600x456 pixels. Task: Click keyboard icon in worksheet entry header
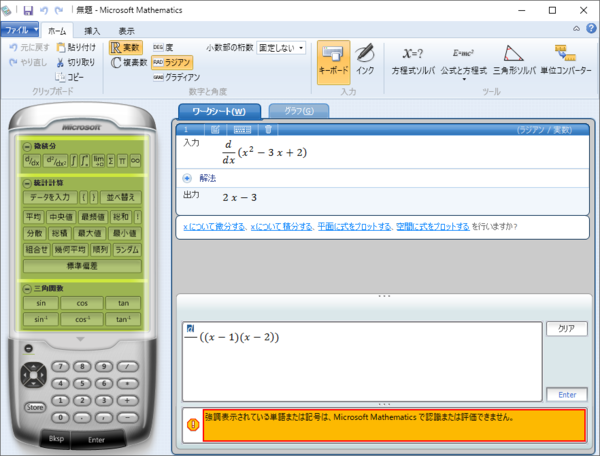point(242,130)
